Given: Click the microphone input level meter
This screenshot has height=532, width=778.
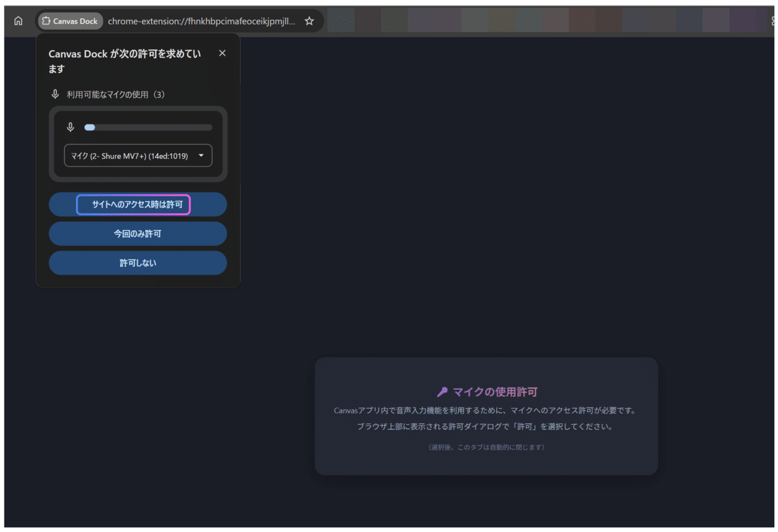Looking at the screenshot, I should click(148, 128).
